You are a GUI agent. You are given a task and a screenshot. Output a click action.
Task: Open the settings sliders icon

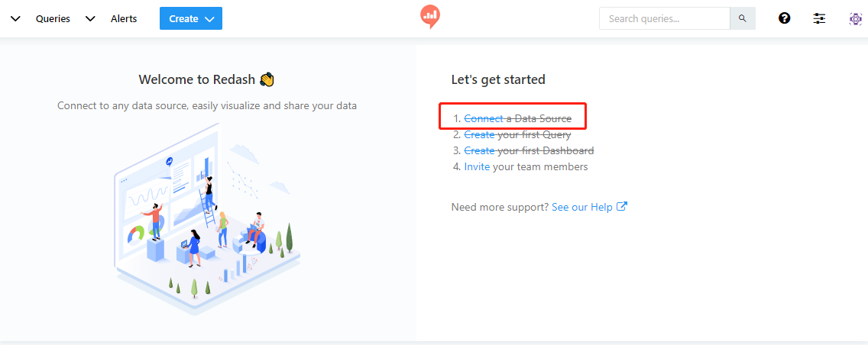[819, 18]
